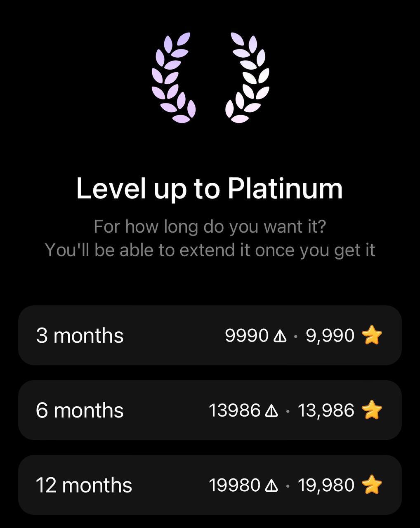Tap the 13,986 stars price
The height and width of the screenshot is (528, 420).
coord(326,410)
